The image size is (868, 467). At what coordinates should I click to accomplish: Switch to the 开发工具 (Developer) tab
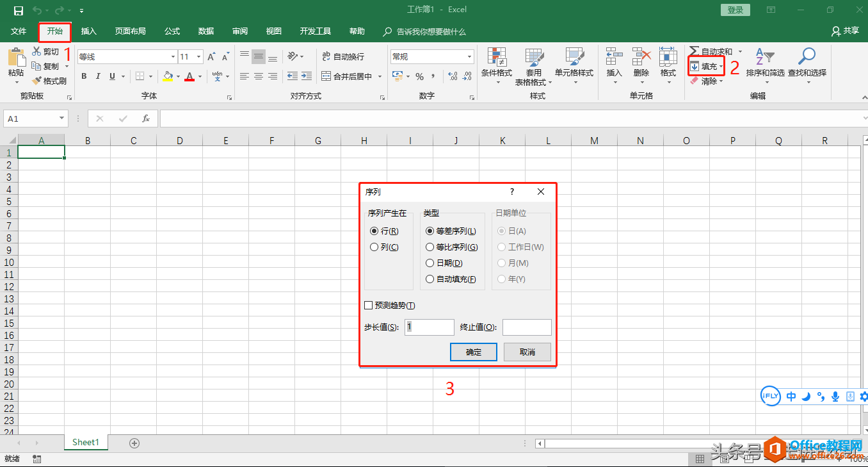pos(316,31)
